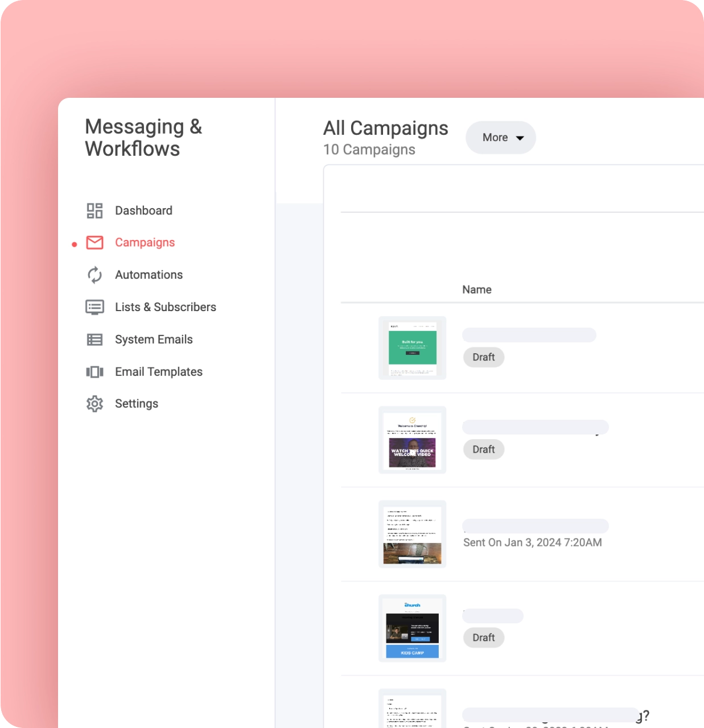The height and width of the screenshot is (728, 704).
Task: Select the System Emails table icon
Action: point(94,339)
